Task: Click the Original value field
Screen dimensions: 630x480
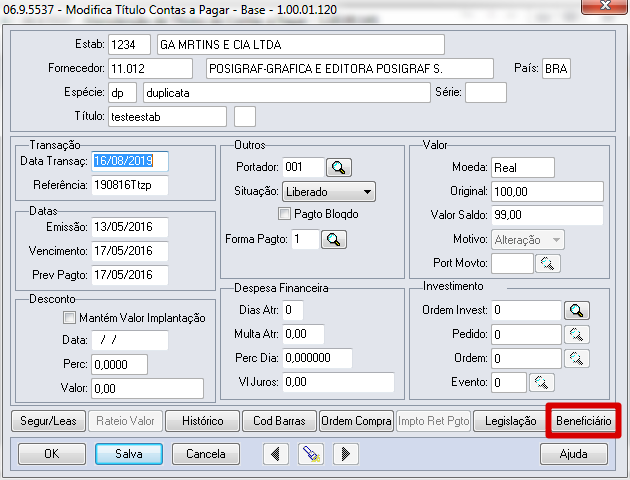Action: (547, 192)
